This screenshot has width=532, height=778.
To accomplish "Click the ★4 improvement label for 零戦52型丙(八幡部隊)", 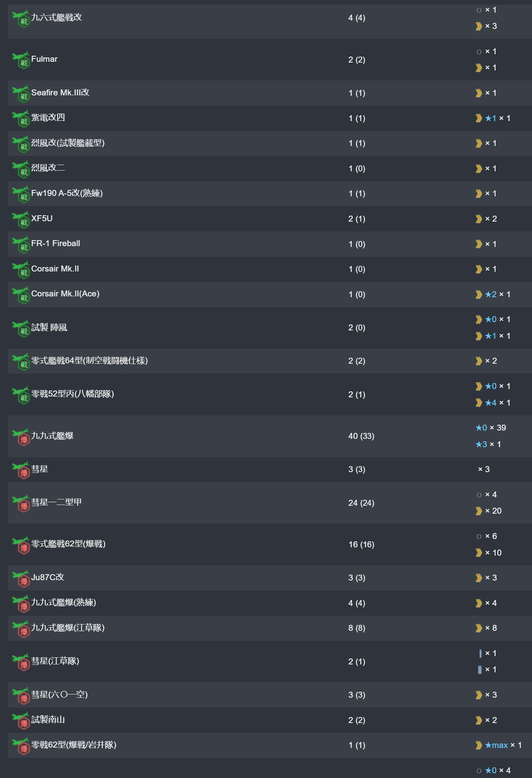I will tap(491, 403).
